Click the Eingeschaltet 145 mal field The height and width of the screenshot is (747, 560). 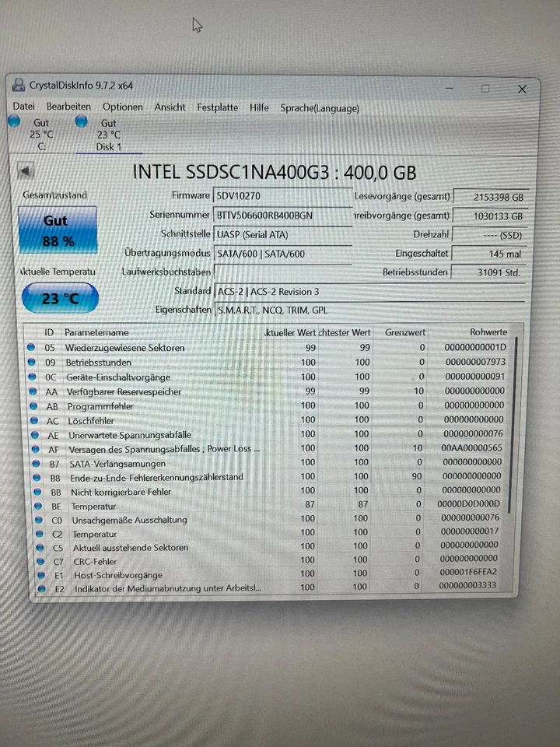[488, 254]
